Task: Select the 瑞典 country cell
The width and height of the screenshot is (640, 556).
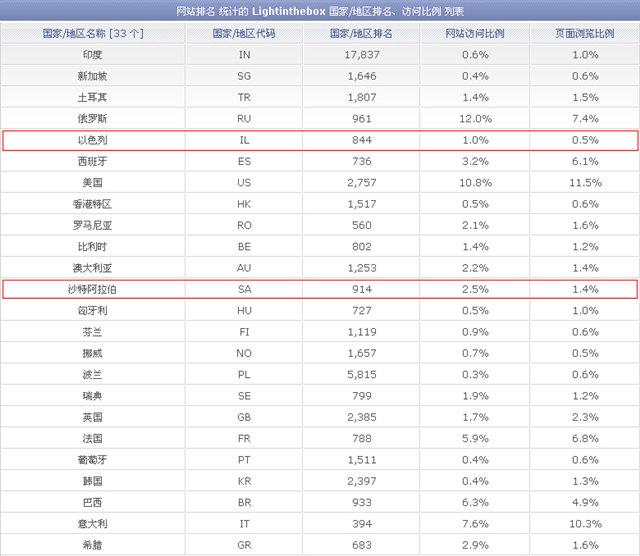Action: [92, 396]
